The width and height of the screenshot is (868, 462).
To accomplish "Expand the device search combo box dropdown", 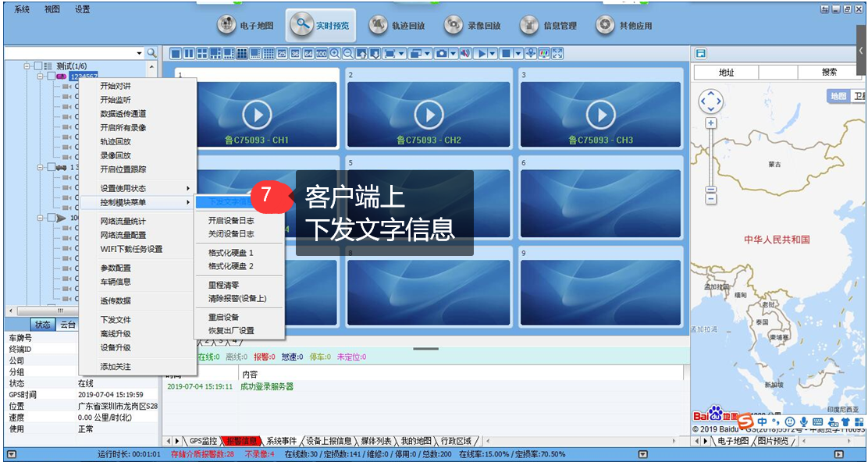I will [140, 53].
